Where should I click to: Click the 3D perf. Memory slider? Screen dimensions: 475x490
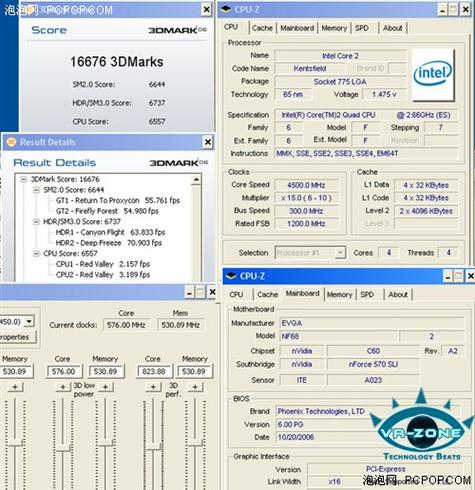point(195,444)
